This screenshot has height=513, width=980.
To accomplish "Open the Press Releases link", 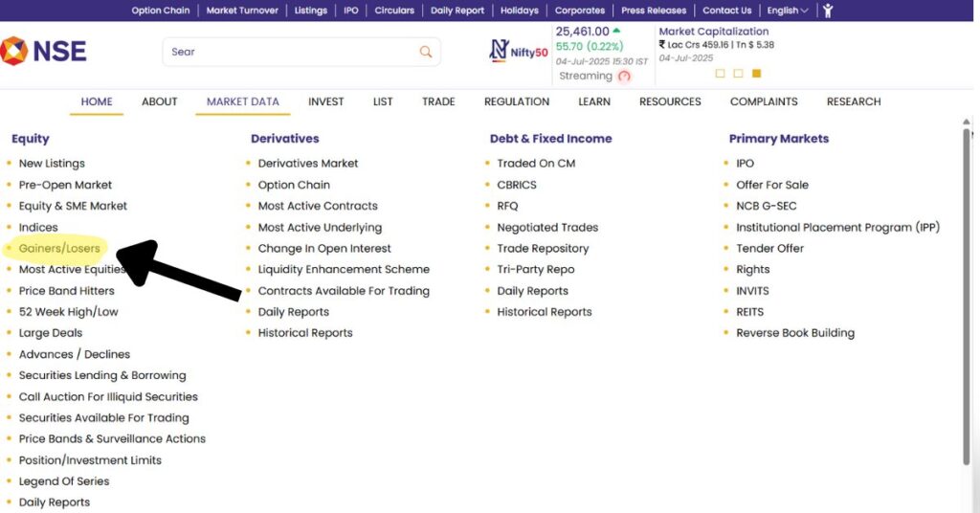I will pyautogui.click(x=653, y=10).
